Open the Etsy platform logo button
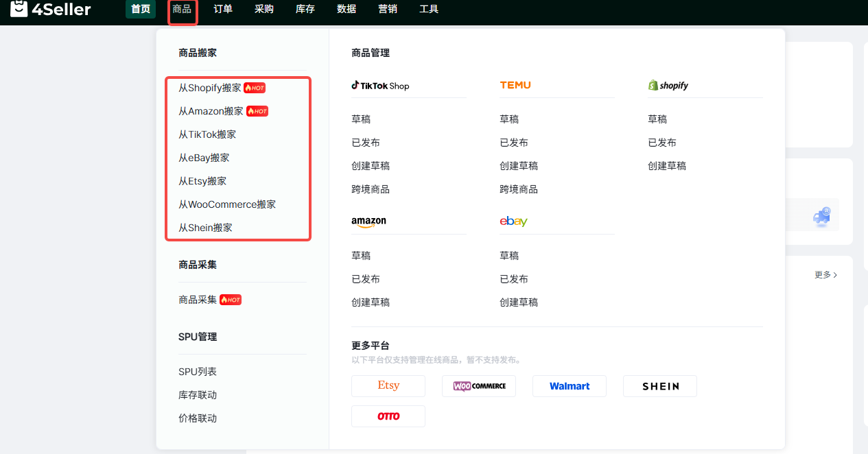This screenshot has height=454, width=868. click(388, 386)
